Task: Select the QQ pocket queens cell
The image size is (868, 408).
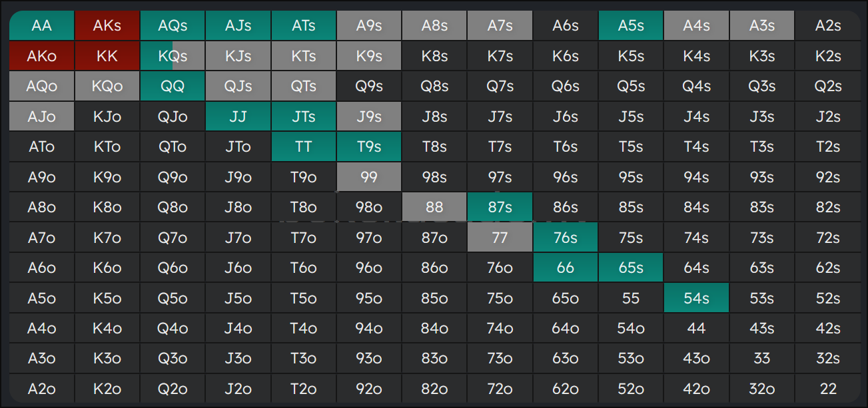Action: [173, 87]
